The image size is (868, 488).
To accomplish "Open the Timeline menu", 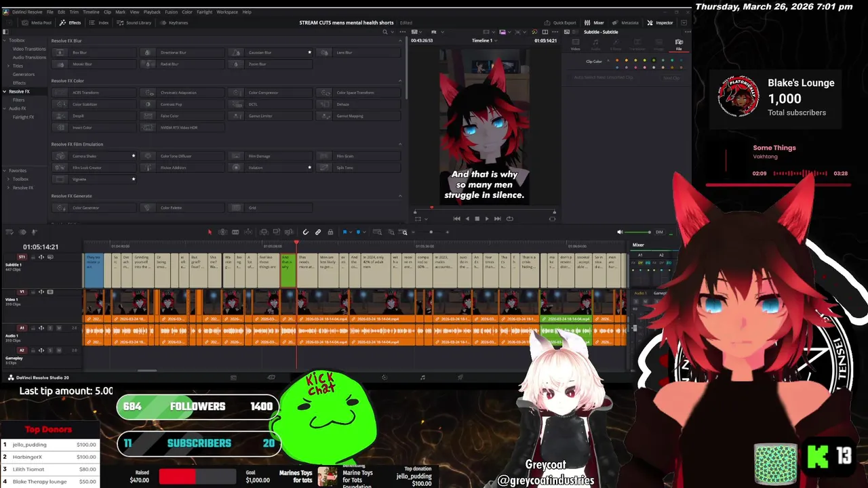I will [91, 12].
